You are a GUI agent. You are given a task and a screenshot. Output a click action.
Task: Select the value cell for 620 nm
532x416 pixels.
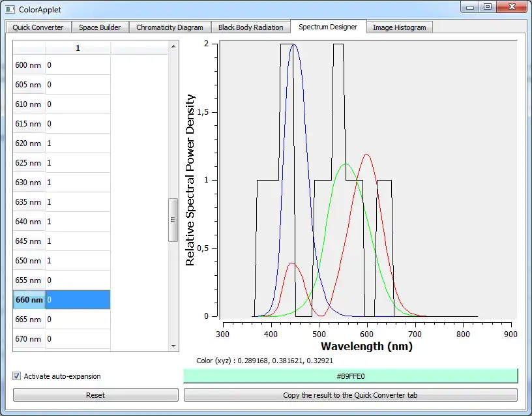[x=78, y=143]
